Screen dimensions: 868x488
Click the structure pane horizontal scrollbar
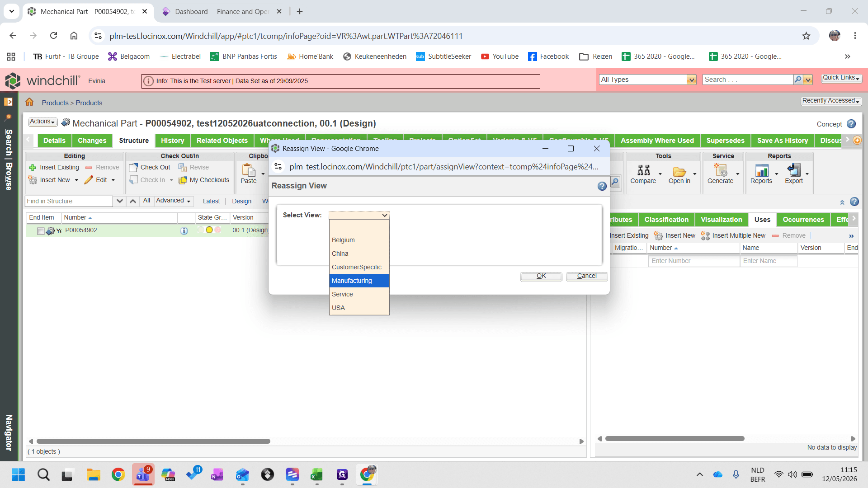click(153, 441)
